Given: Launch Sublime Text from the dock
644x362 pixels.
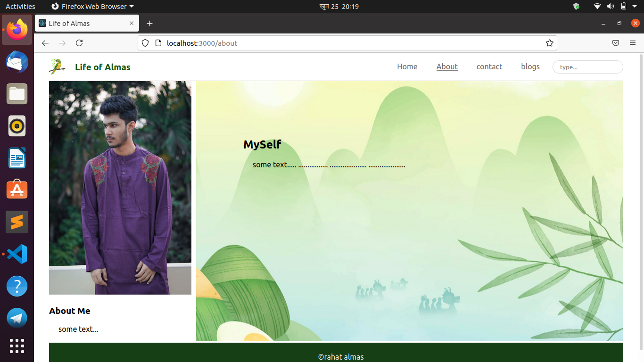Looking at the screenshot, I should point(17,222).
